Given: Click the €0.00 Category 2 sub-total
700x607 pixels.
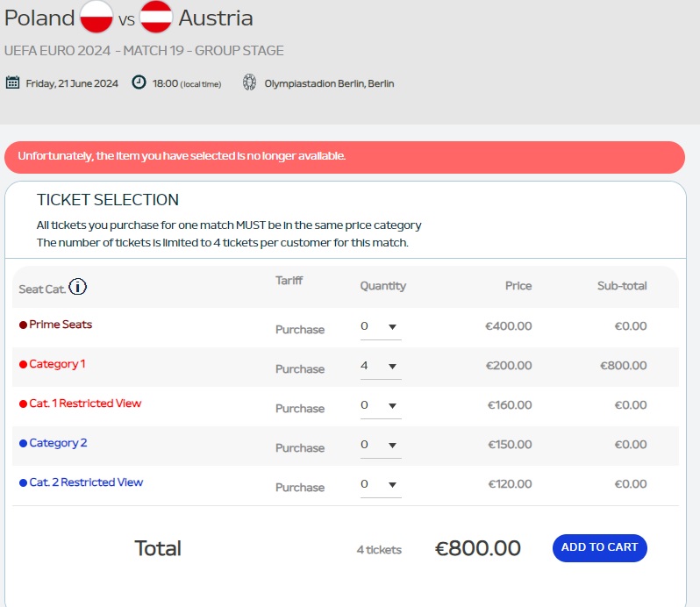Looking at the screenshot, I should coord(631,445).
